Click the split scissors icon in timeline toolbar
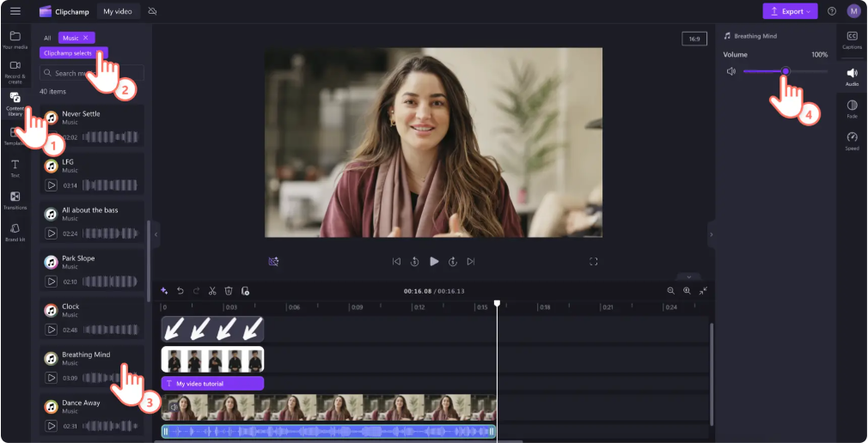Screen dimensions: 868x443 tap(212, 291)
